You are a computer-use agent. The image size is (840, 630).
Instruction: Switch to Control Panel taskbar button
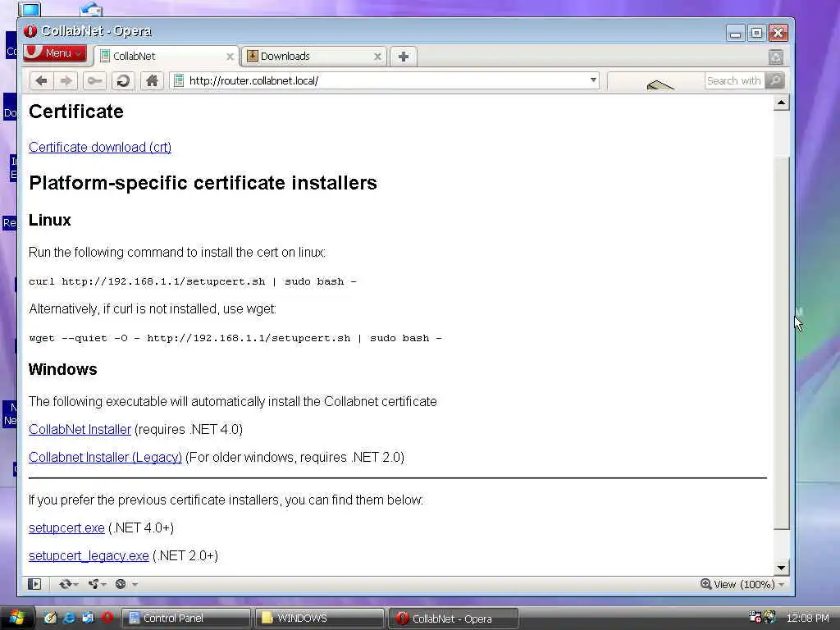(x=186, y=619)
